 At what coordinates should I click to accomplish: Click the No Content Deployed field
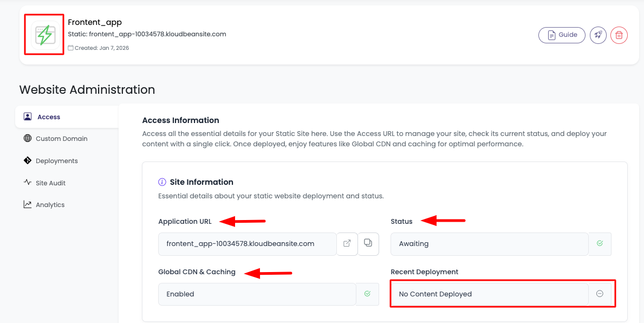(x=489, y=294)
